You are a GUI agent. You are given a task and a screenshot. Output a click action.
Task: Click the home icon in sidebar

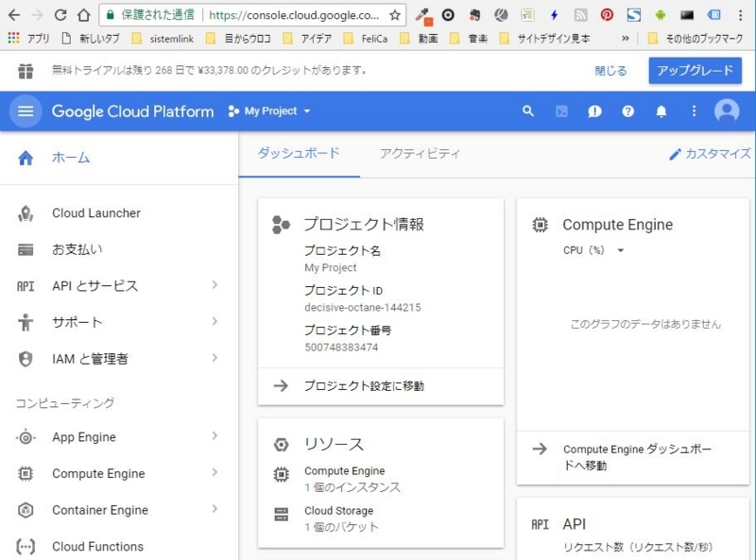point(26,158)
